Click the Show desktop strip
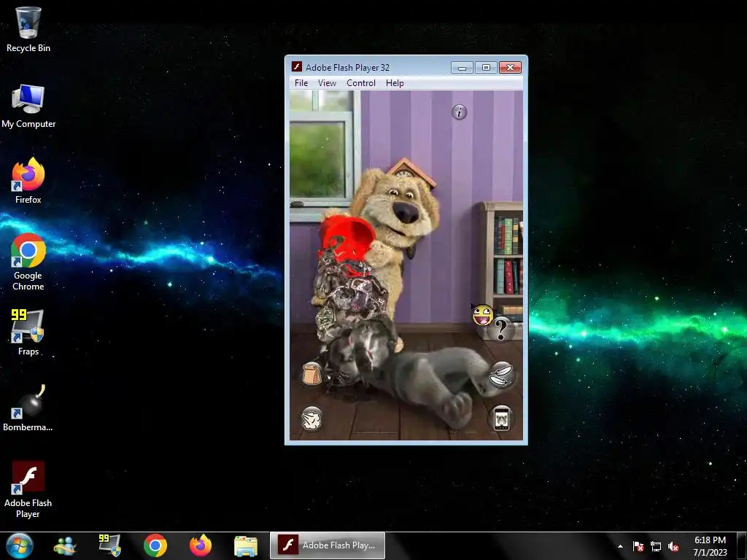747x560 pixels. pyautogui.click(x=742, y=546)
